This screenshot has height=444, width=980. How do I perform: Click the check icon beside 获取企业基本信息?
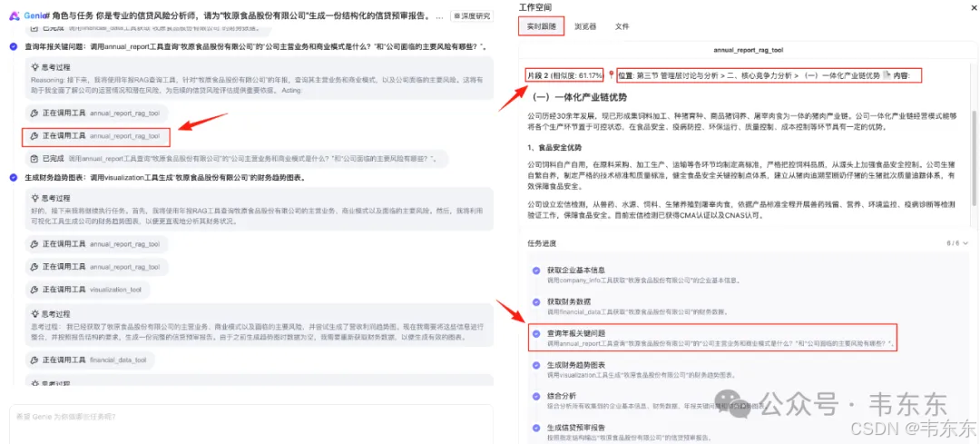click(535, 271)
